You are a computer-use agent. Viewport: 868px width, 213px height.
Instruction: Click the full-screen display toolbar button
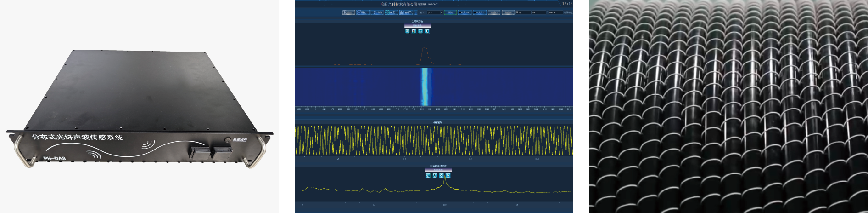pyautogui.click(x=406, y=12)
